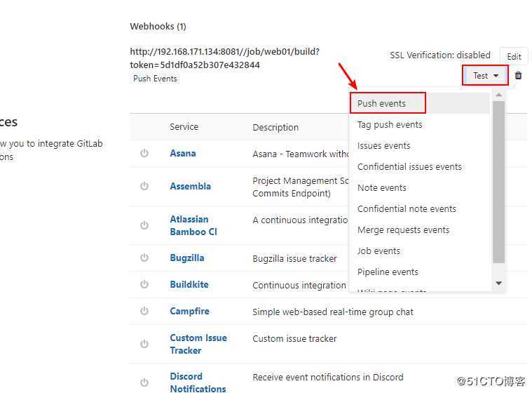Toggle the Bugzilla service power icon
532x393 pixels.
point(144,258)
